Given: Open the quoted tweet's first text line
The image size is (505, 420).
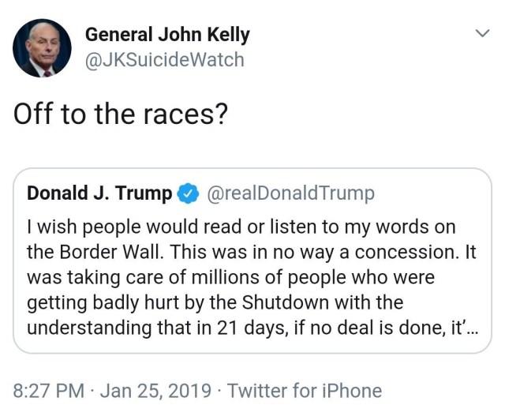Looking at the screenshot, I should (x=241, y=227).
